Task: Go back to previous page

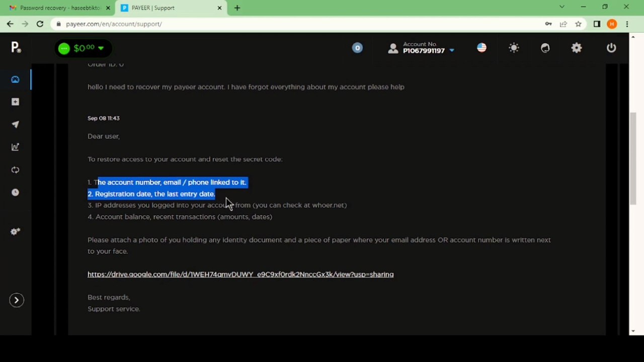Action: click(x=10, y=24)
